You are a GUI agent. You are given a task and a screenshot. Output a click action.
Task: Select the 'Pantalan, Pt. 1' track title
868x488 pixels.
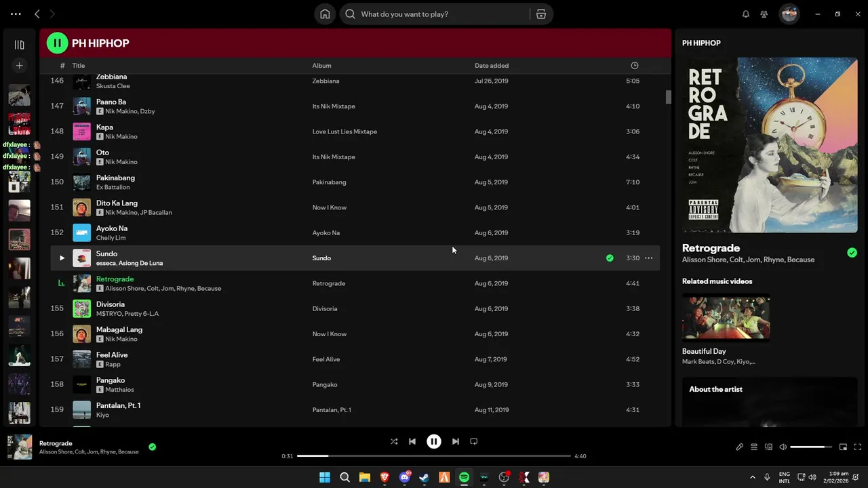pos(119,405)
